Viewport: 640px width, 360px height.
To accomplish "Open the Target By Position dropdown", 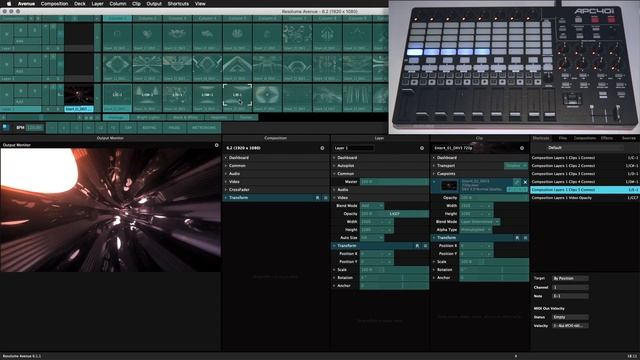I will [570, 278].
